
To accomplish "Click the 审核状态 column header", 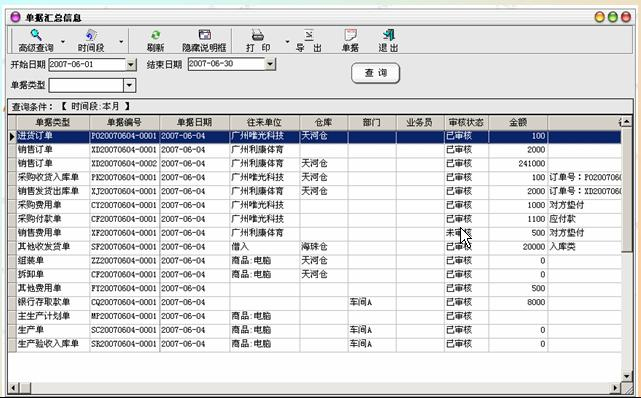I will pos(466,122).
